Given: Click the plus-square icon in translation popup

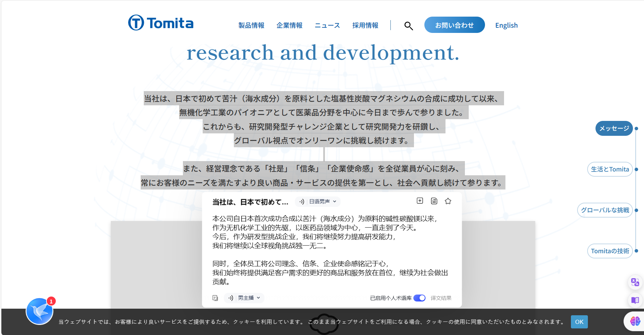Looking at the screenshot, I should pyautogui.click(x=420, y=201).
